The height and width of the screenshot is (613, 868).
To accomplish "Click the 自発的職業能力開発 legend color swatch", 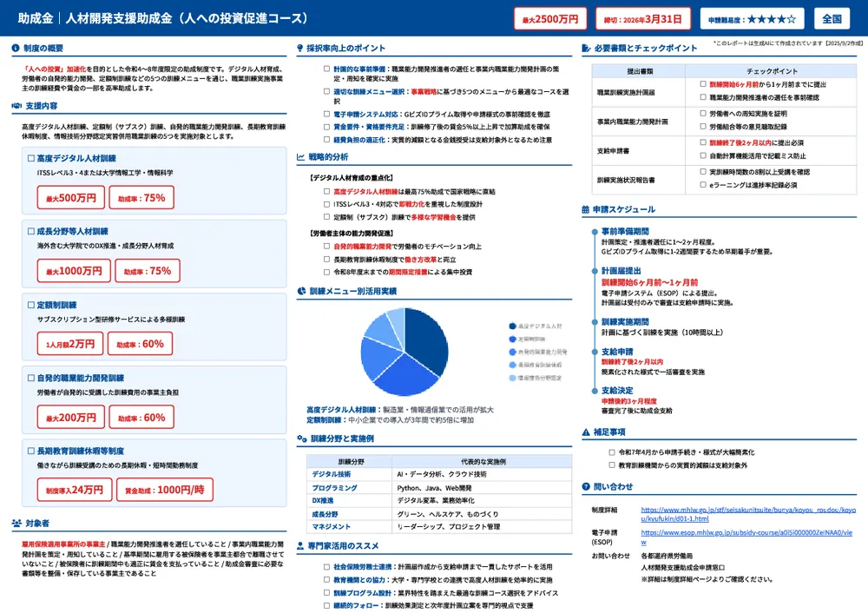I will click(x=513, y=353).
